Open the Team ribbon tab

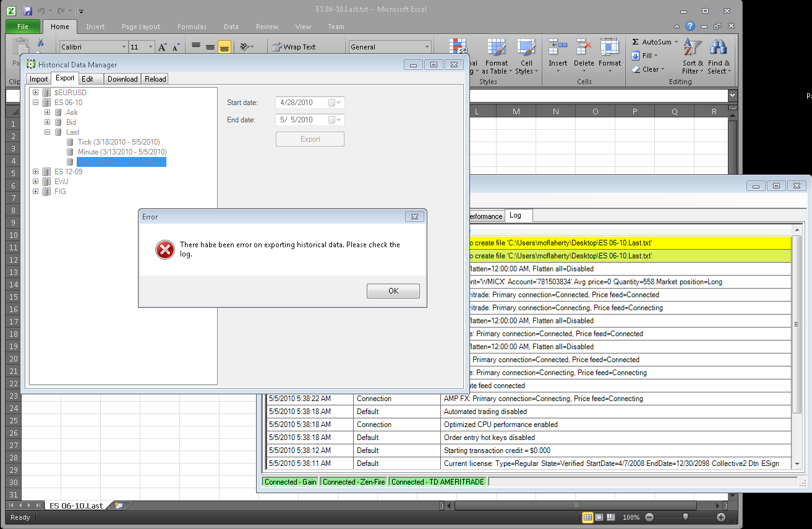click(336, 27)
